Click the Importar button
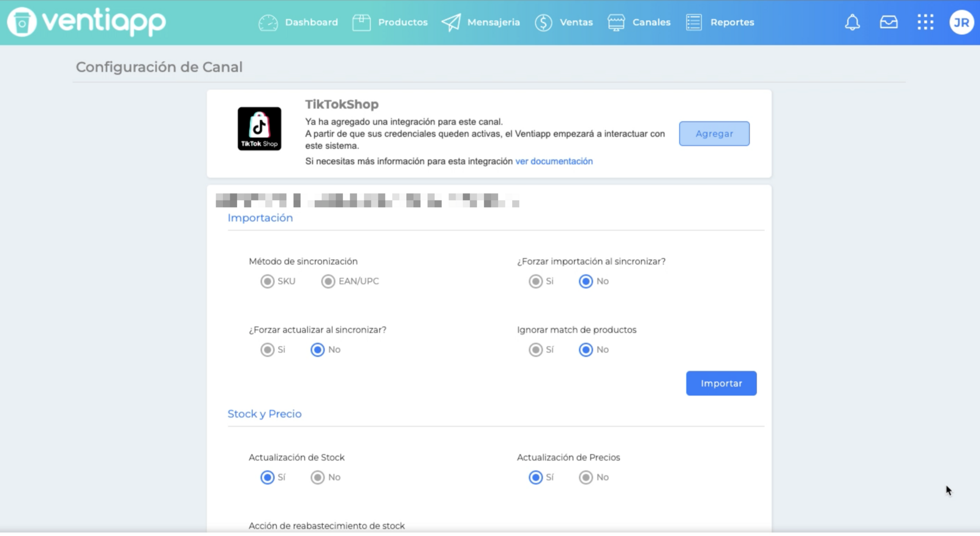This screenshot has height=536, width=980. click(722, 383)
